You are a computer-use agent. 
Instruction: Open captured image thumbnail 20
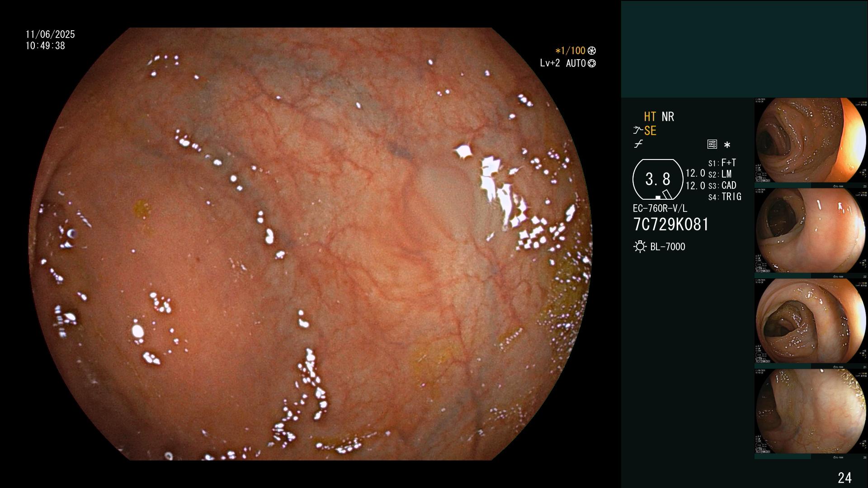coord(811,414)
